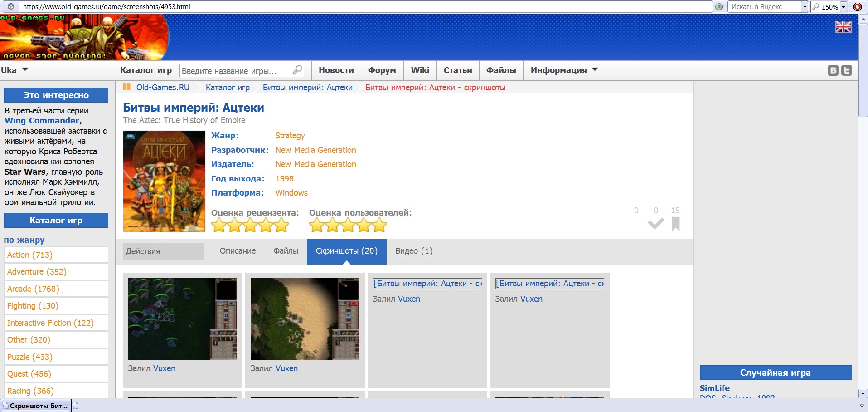The image size is (868, 412).
Task: Open the Racing (366) genre
Action: click(56, 391)
